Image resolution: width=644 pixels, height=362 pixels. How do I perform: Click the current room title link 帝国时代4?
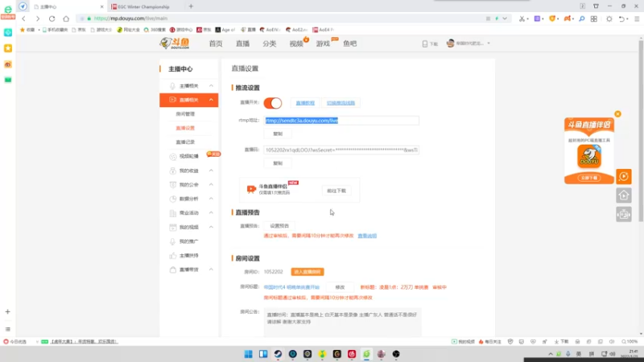point(291,287)
